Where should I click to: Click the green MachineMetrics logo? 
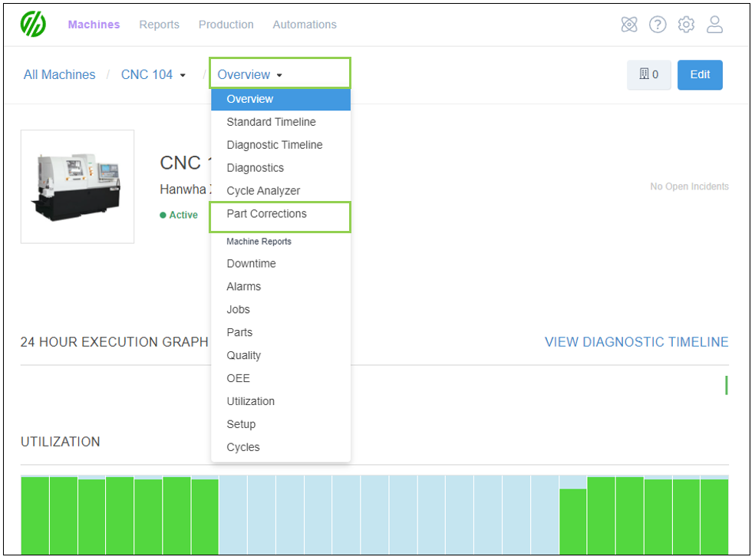33,24
